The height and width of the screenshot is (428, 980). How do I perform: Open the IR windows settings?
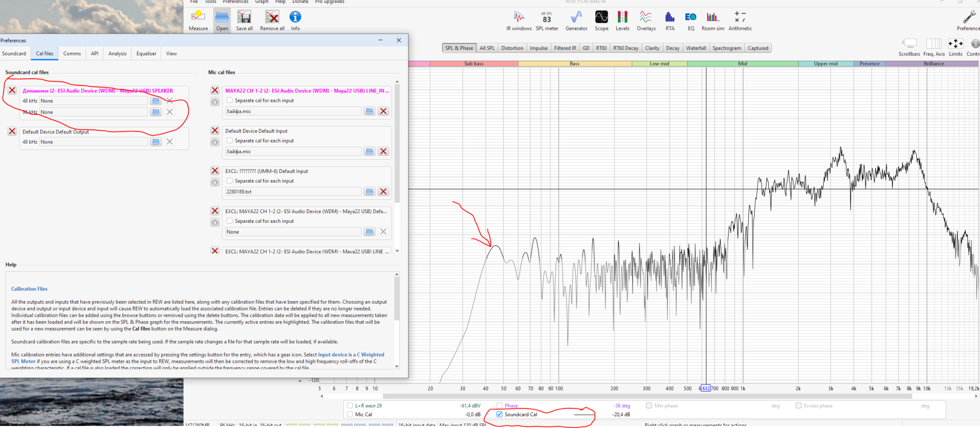coord(518,21)
